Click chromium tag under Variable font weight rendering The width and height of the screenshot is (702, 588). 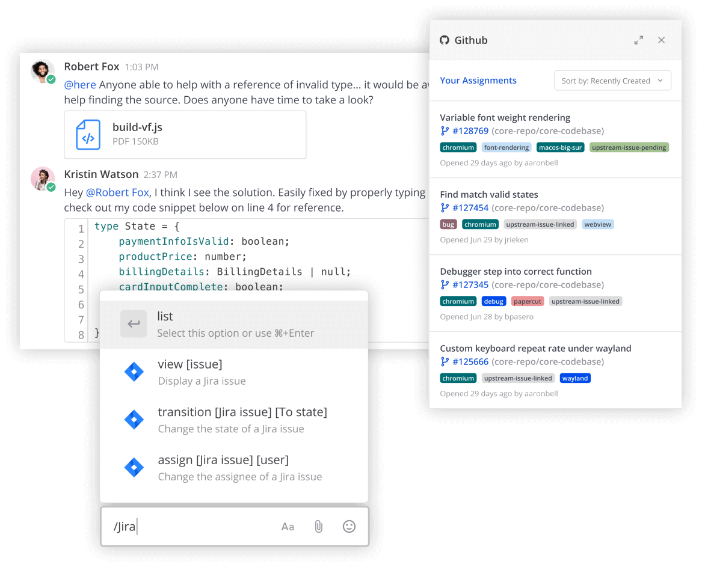tap(458, 148)
